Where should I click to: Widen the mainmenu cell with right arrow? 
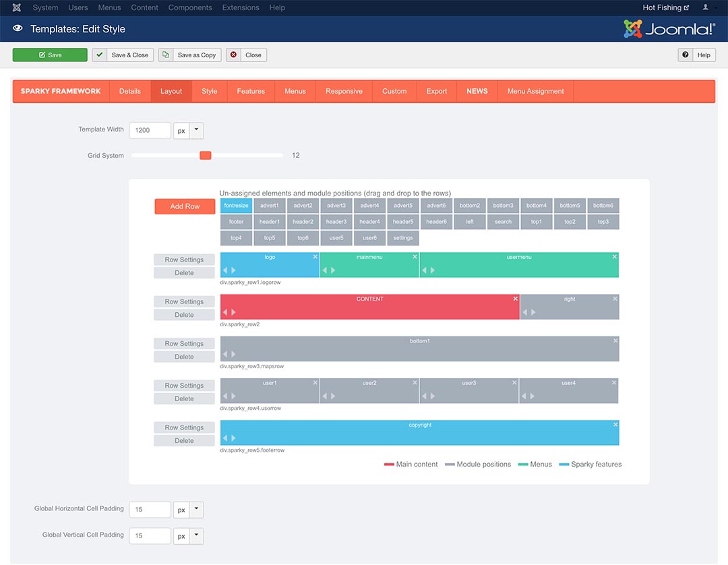click(333, 270)
